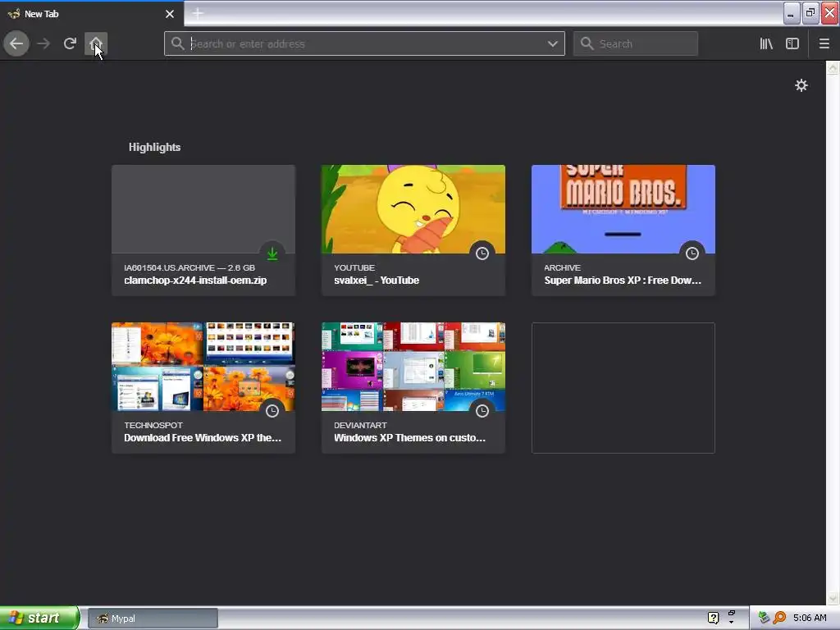
Task: Reload the current page
Action: [70, 43]
